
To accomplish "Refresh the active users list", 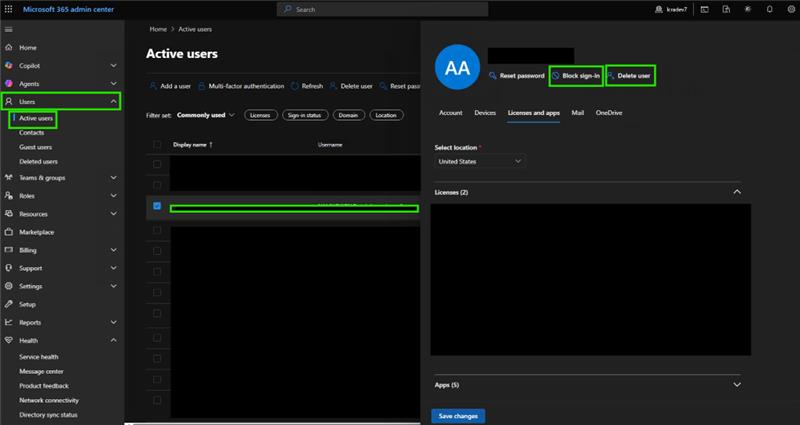I will [307, 86].
